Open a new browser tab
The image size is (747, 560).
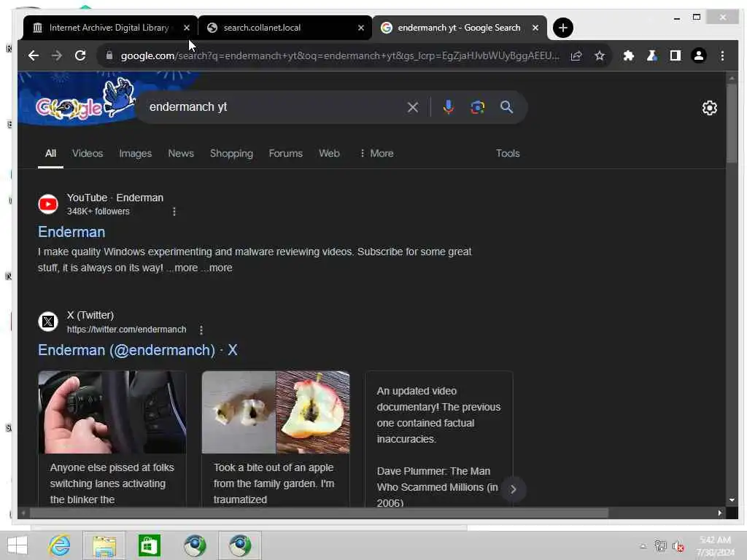(x=562, y=28)
